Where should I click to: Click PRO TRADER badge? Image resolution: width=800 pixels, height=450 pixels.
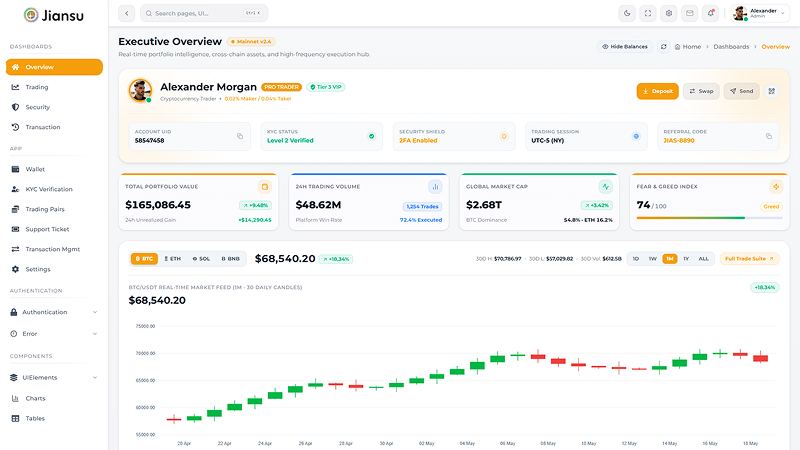(282, 87)
